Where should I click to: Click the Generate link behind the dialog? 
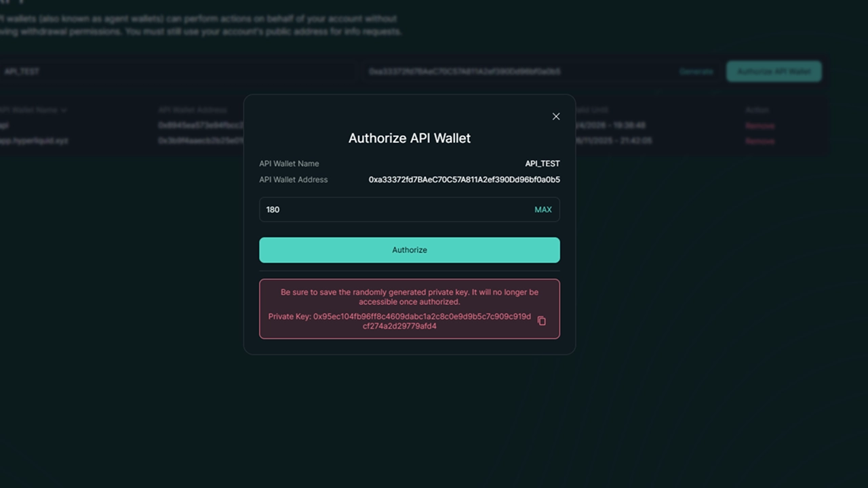[696, 72]
